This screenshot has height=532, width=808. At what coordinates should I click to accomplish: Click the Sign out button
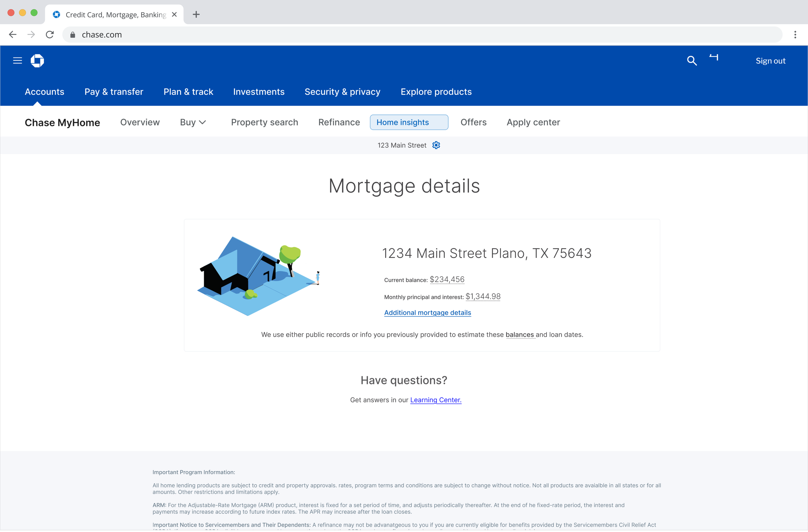click(x=771, y=61)
